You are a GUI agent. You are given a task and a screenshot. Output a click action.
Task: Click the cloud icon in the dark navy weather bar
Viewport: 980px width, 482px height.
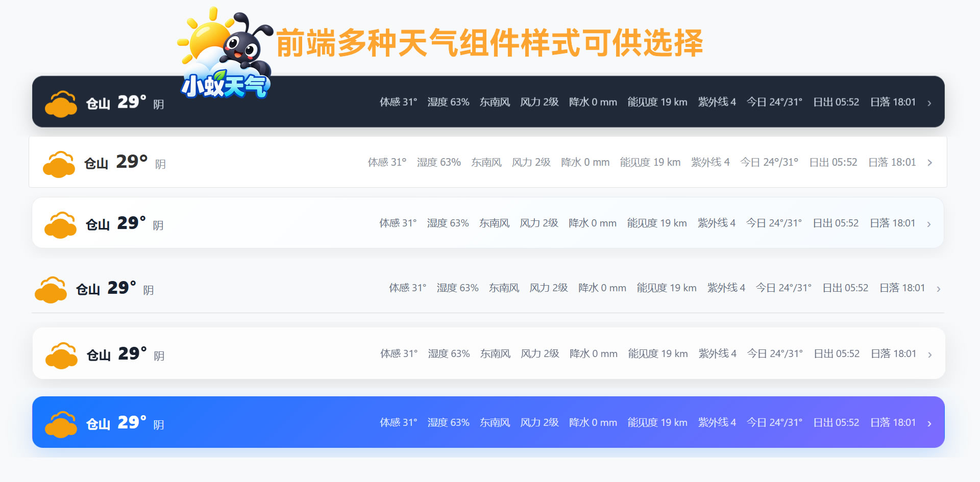[x=61, y=104]
